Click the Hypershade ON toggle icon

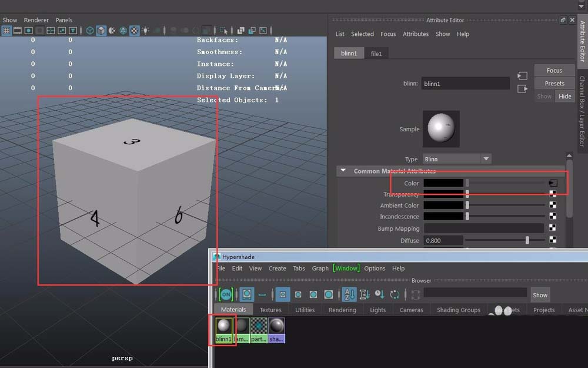[226, 294]
